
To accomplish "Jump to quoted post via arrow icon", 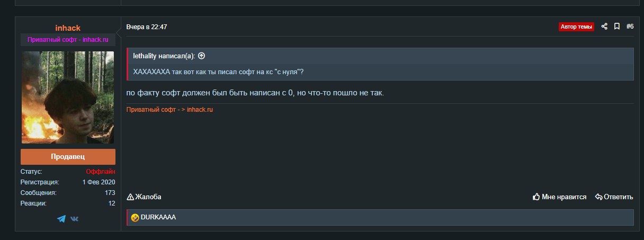I will pyautogui.click(x=201, y=56).
